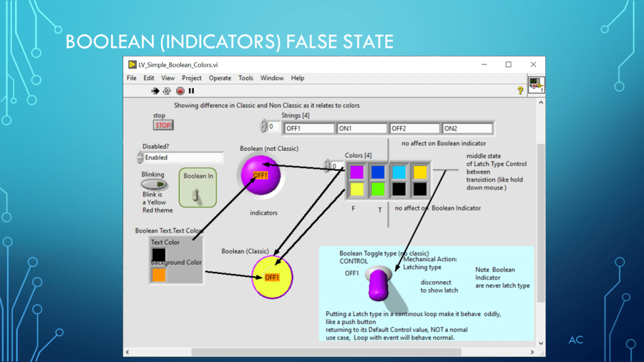The height and width of the screenshot is (362, 644).
Task: Toggle the Blinking slide switch
Action: [x=154, y=184]
